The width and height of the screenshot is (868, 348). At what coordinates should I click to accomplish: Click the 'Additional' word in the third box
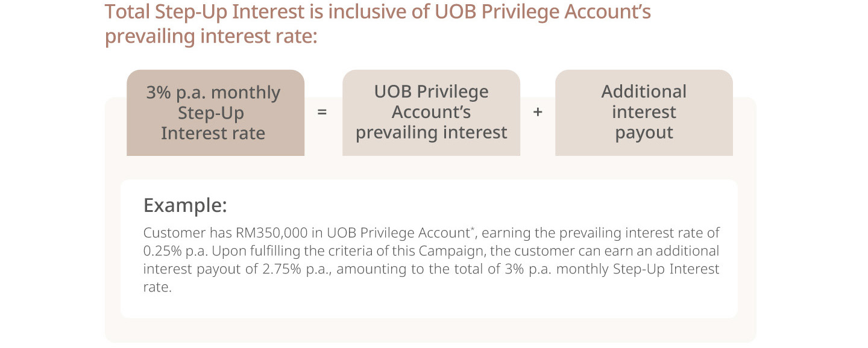point(644,92)
